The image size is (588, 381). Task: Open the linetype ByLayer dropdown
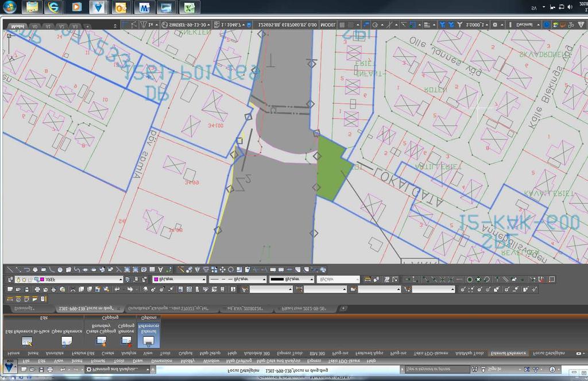(x=237, y=279)
